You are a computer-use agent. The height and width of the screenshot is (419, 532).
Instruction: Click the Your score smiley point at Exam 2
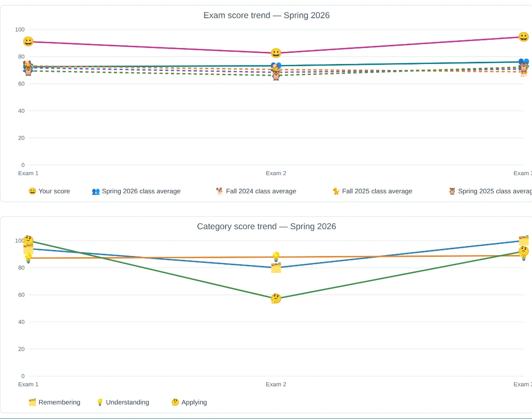(x=276, y=53)
